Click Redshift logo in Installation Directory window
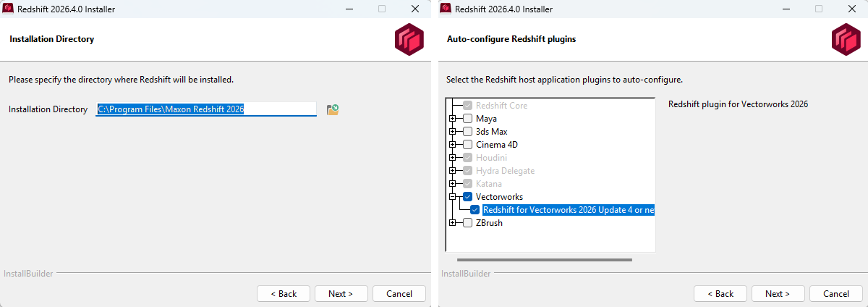 [409, 39]
